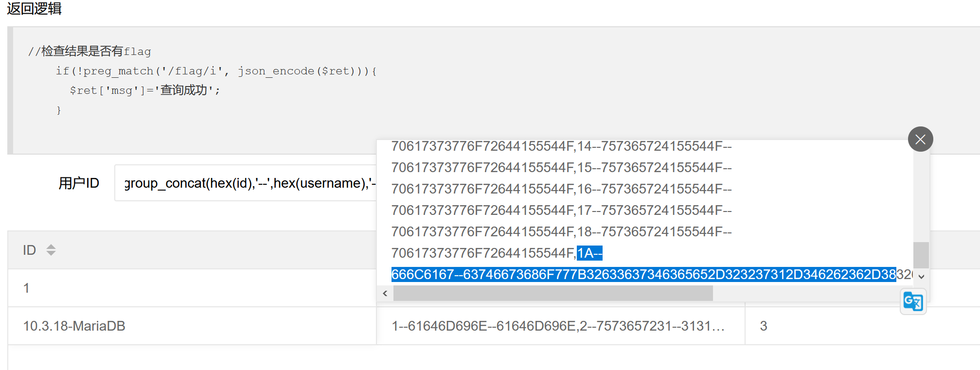The width and height of the screenshot is (980, 370).
Task: Click the Google Translate icon
Action: [913, 302]
